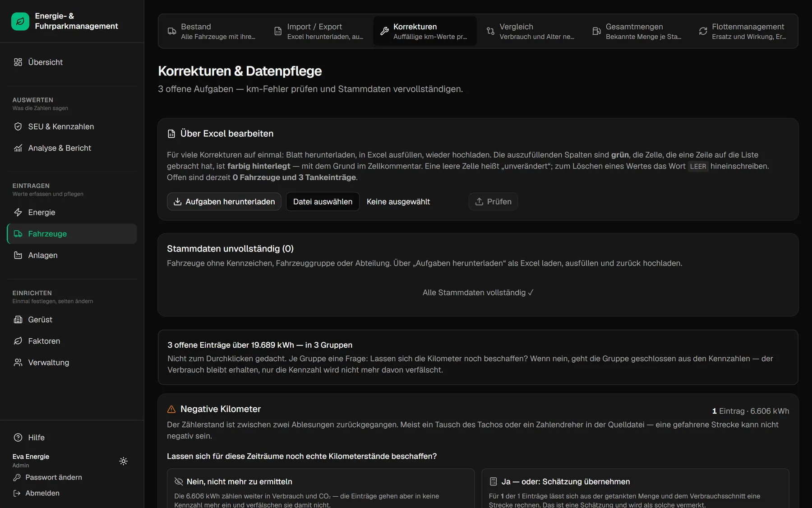Click the shield icon beside SEU & Kennzahlen
This screenshot has height=508, width=812.
tap(18, 127)
